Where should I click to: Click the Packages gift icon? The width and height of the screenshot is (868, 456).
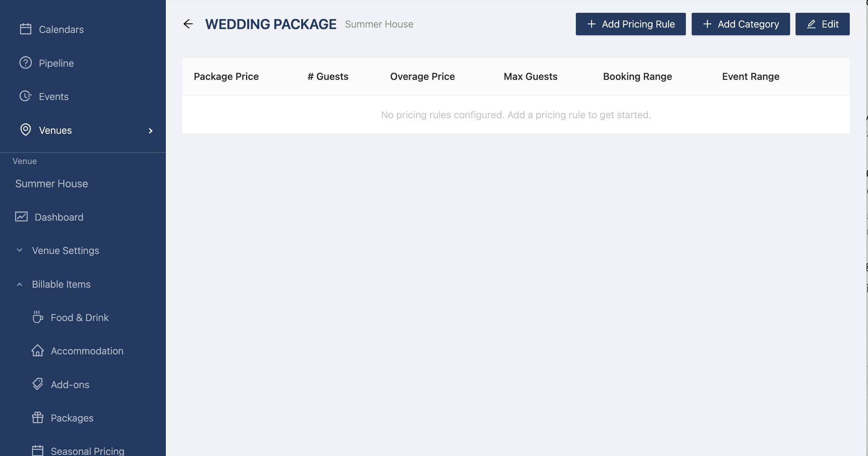tap(38, 418)
